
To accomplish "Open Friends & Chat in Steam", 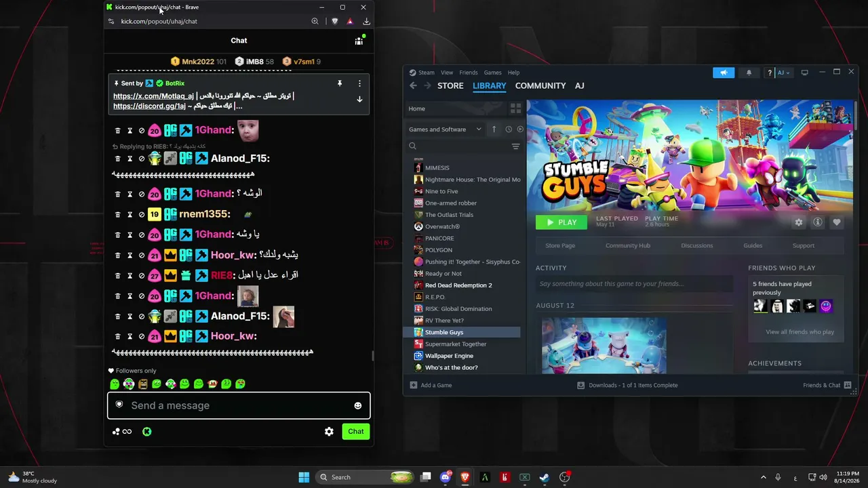I will pos(827,386).
